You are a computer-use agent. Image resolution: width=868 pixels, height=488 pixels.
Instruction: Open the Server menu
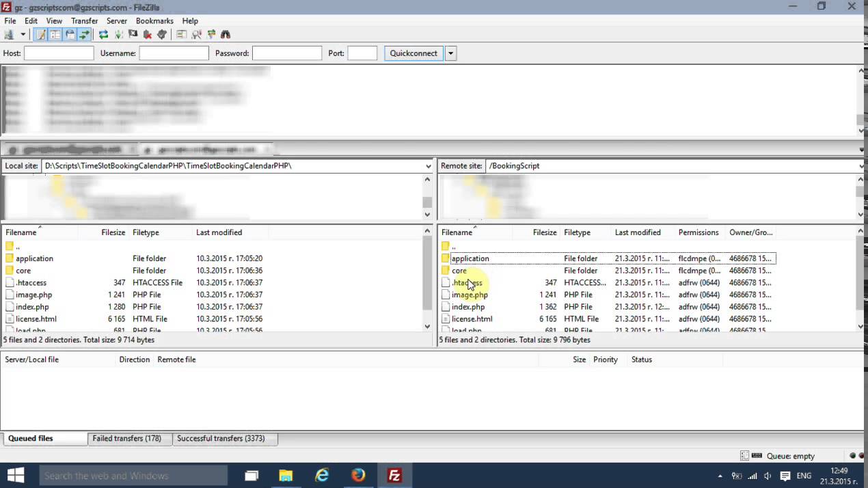117,21
